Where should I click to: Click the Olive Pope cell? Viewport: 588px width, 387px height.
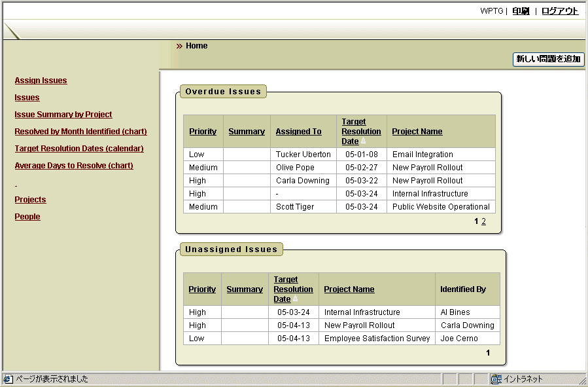(x=303, y=168)
